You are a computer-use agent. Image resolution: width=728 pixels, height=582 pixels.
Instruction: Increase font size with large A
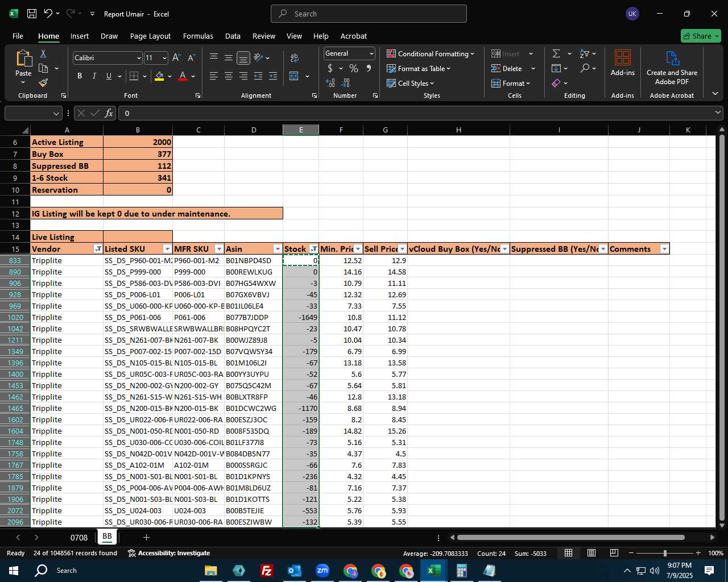pyautogui.click(x=176, y=57)
